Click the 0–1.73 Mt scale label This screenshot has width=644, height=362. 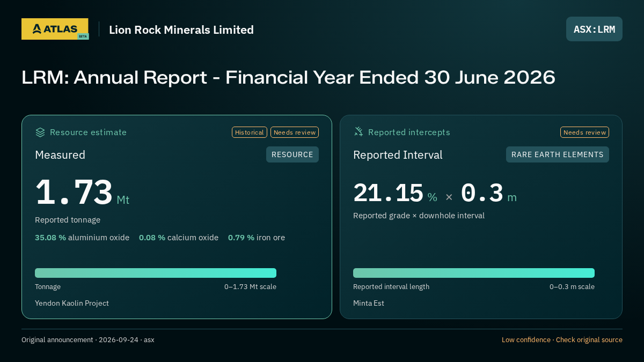pos(250,287)
